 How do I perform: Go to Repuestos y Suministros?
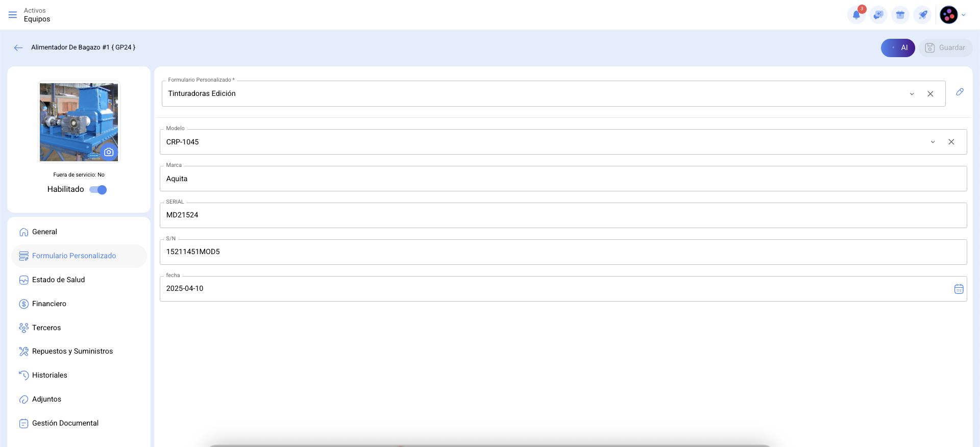[72, 351]
